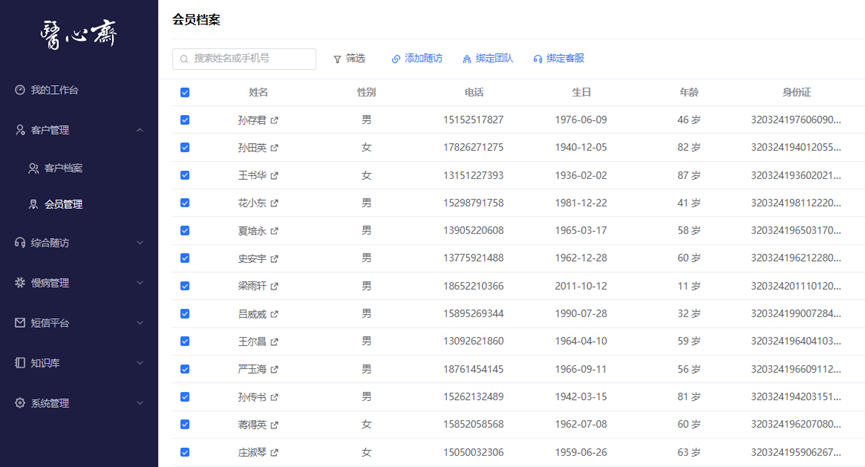The width and height of the screenshot is (865, 467).
Task: Open external link icon next to 梁雨轩
Action: click(274, 286)
